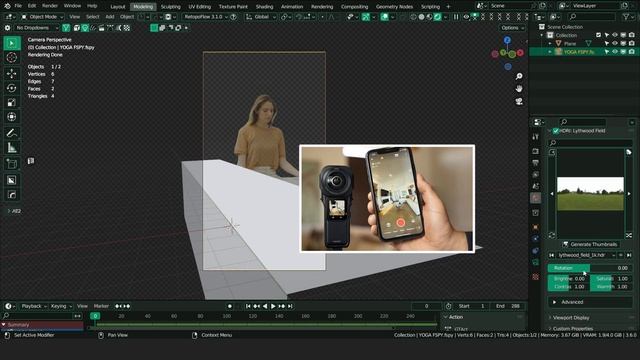The image size is (640, 360).
Task: Open the Object Mode dropdown
Action: pyautogui.click(x=42, y=17)
